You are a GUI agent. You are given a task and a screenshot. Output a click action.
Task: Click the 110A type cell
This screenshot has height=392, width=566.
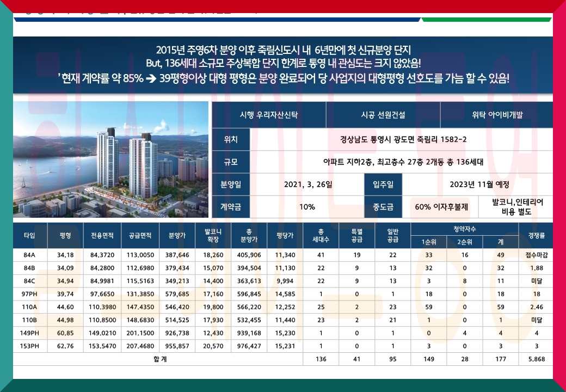pos(29,307)
